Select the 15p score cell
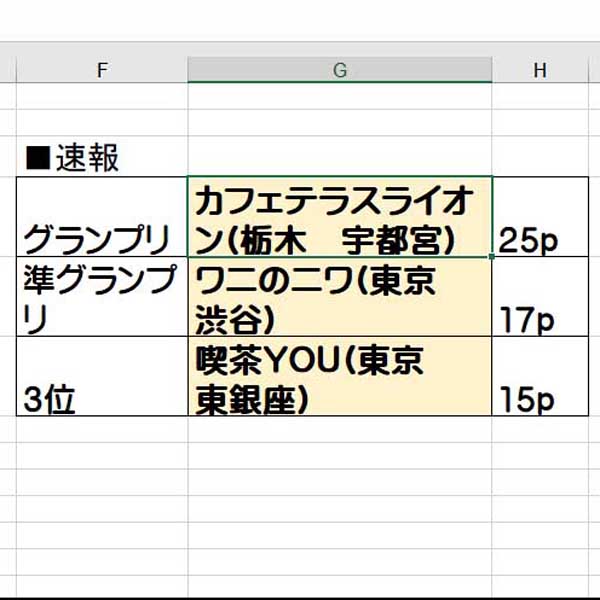This screenshot has width=600, height=600. pyautogui.click(x=540, y=377)
